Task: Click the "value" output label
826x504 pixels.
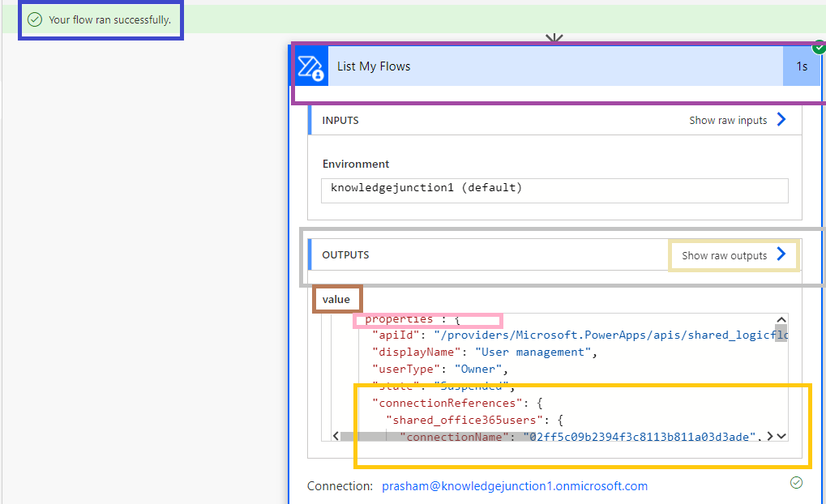Action: pos(336,300)
